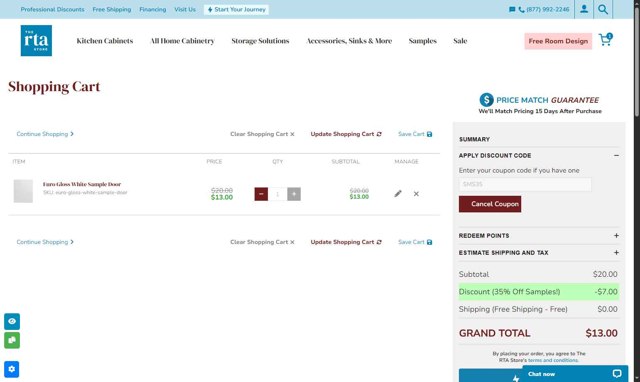The height and width of the screenshot is (382, 640).
Task: Click Start Your Journey button
Action: pyautogui.click(x=236, y=9)
